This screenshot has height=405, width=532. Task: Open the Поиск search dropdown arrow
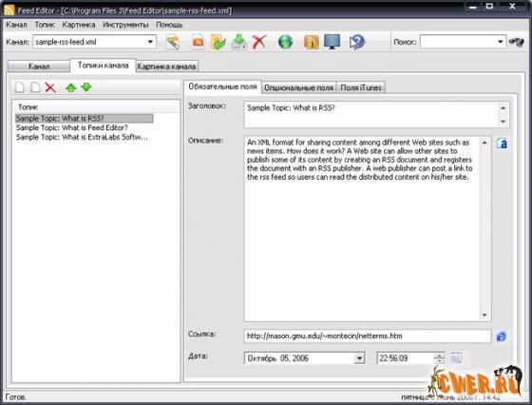[500, 42]
